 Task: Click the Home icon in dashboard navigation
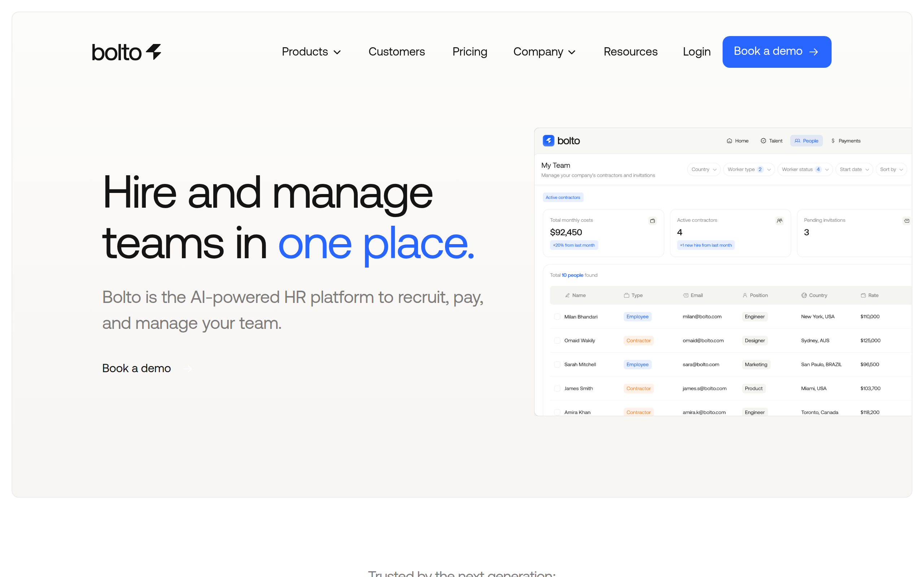click(x=729, y=141)
